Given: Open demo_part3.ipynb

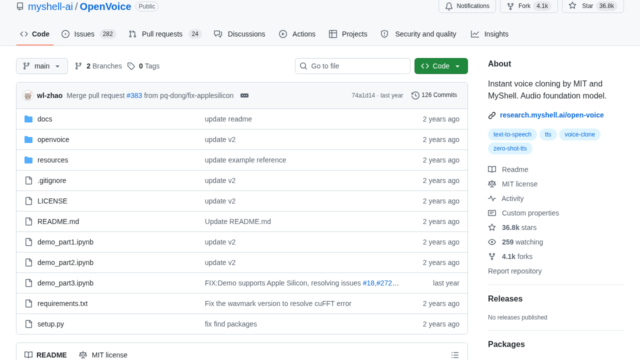Looking at the screenshot, I should pos(65,283).
